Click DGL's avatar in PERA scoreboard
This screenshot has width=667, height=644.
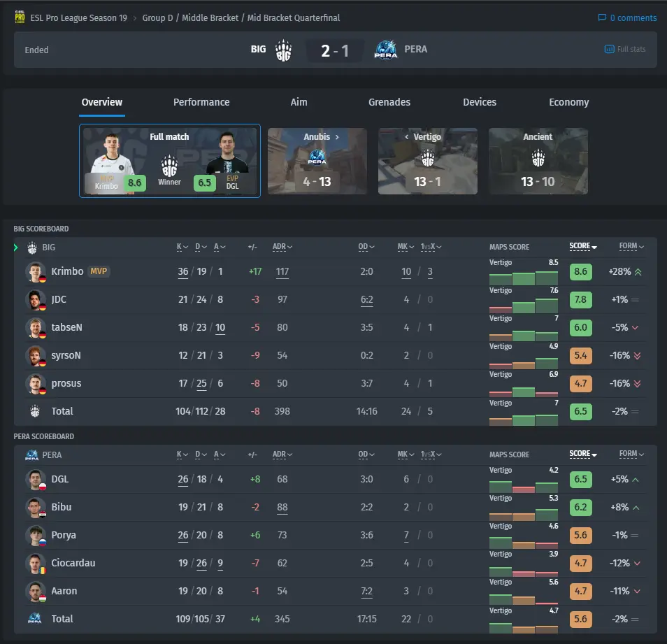pyautogui.click(x=35, y=480)
